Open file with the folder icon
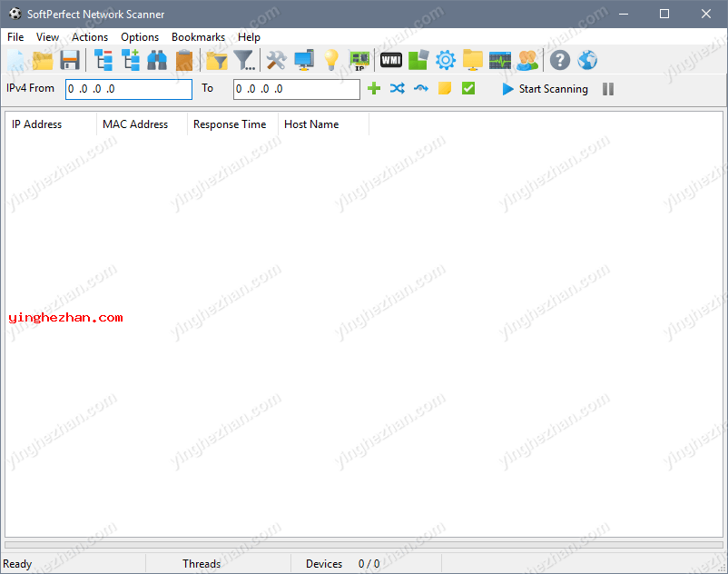The height and width of the screenshot is (574, 728). coord(43,60)
